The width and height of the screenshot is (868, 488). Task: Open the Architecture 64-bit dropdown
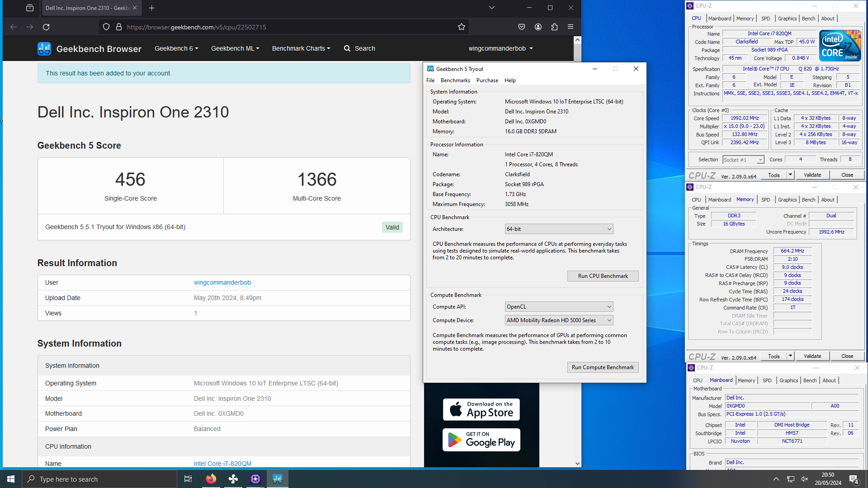[559, 229]
